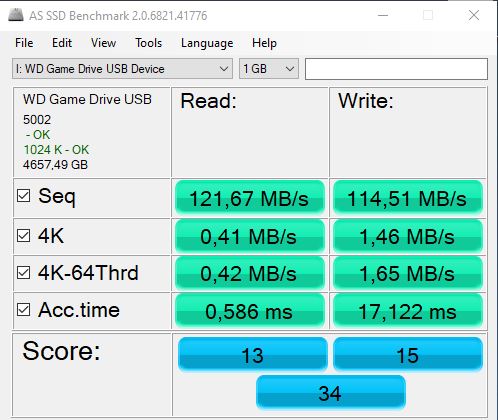
Task: Disable the 4K-64Thrd test checkbox
Action: click(x=24, y=272)
